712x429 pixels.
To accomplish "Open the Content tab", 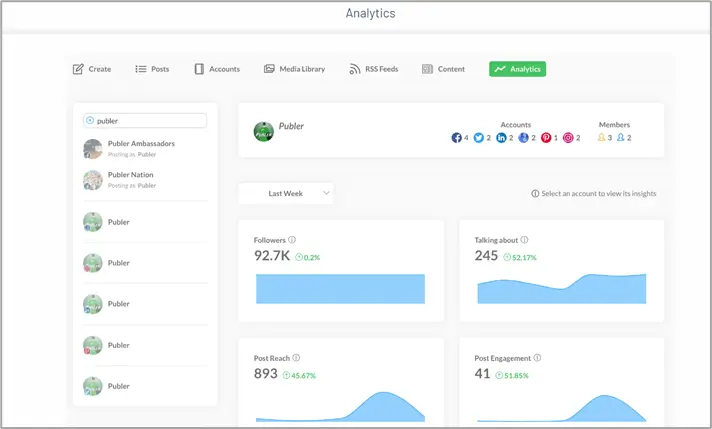I will coord(443,69).
